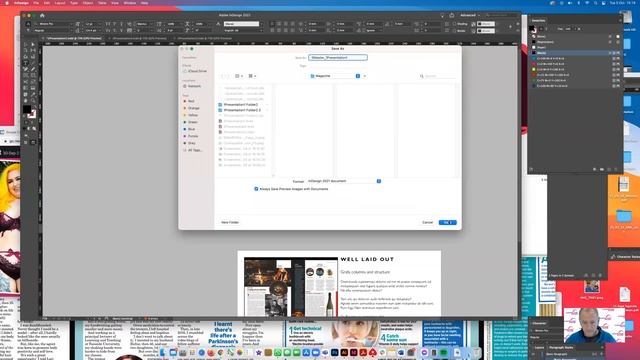Click the webcam video thumbnail
Screen dimensions: 640x360
594,325
